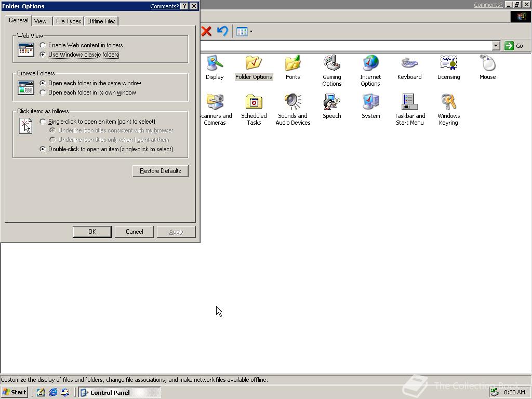
Task: Open the Gaming Options icon
Action: tap(332, 71)
